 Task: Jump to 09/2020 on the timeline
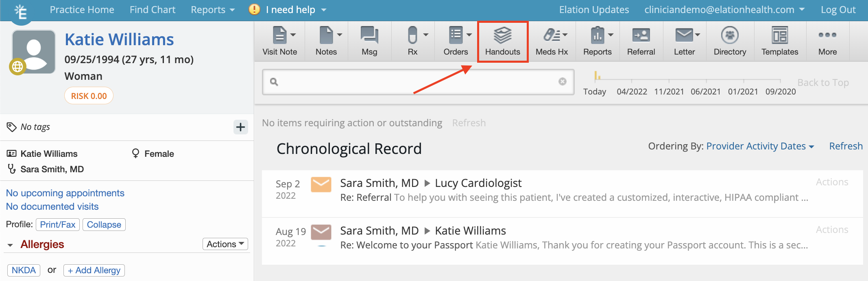pos(781,91)
